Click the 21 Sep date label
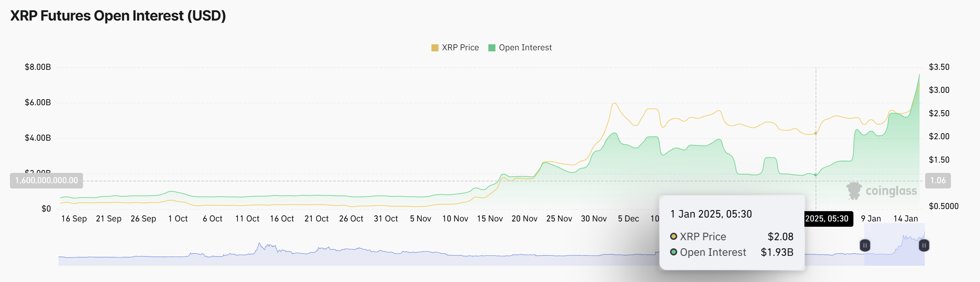This screenshot has width=980, height=282. (x=109, y=219)
